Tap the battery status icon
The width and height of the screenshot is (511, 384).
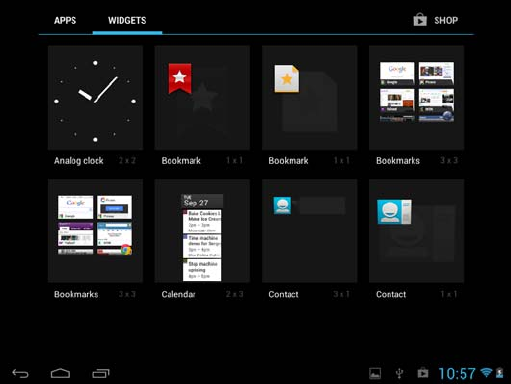[500, 373]
